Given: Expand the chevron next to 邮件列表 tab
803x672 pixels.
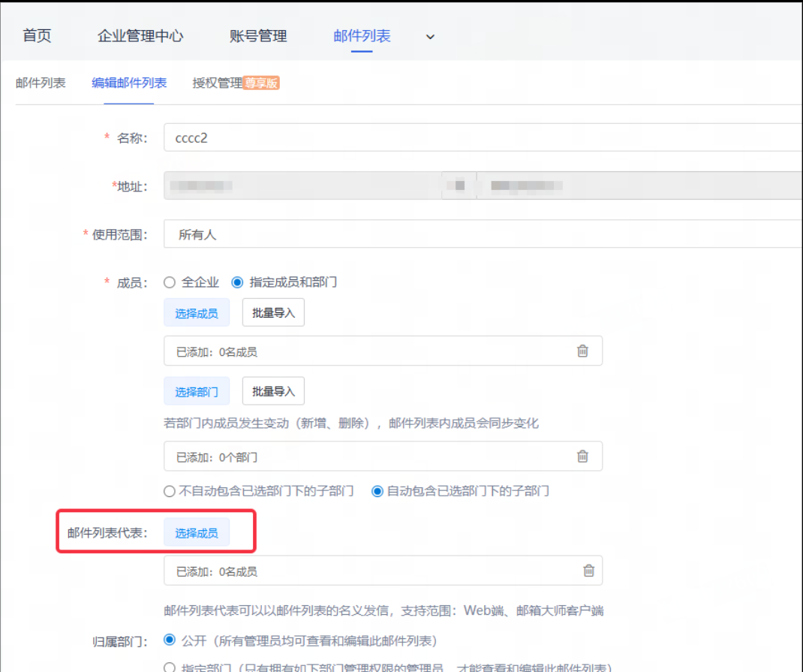Looking at the screenshot, I should (x=430, y=36).
